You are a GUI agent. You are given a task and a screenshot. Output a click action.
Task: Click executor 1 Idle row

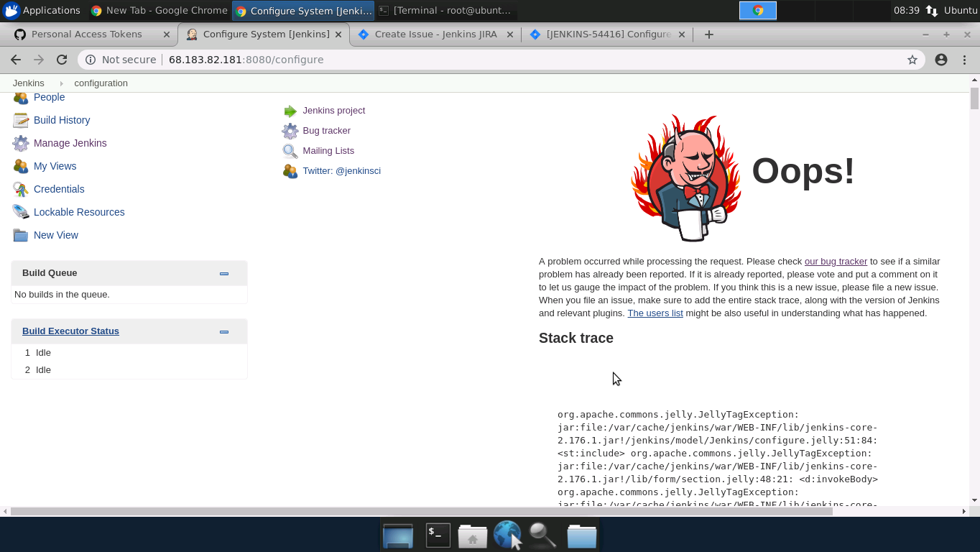[129, 353]
